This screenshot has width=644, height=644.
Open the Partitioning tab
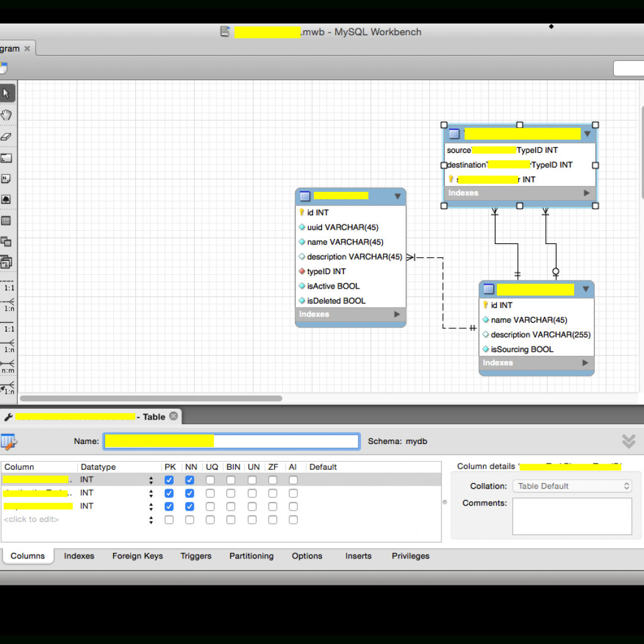click(251, 556)
